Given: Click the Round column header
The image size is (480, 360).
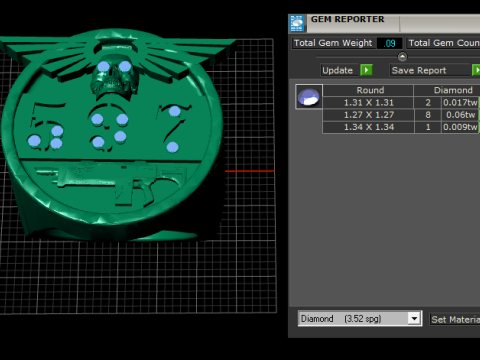Looking at the screenshot, I should pos(368,90).
